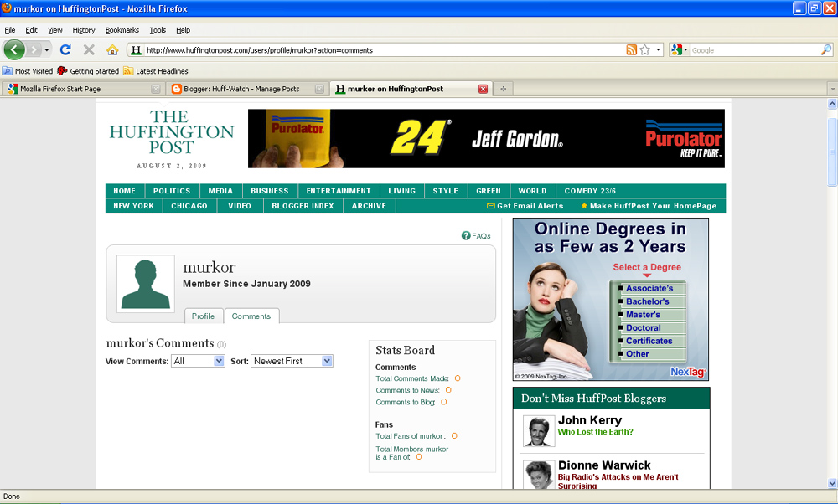Image resolution: width=838 pixels, height=504 pixels.
Task: Open the BLOGGER INDEX page
Action: coord(303,206)
